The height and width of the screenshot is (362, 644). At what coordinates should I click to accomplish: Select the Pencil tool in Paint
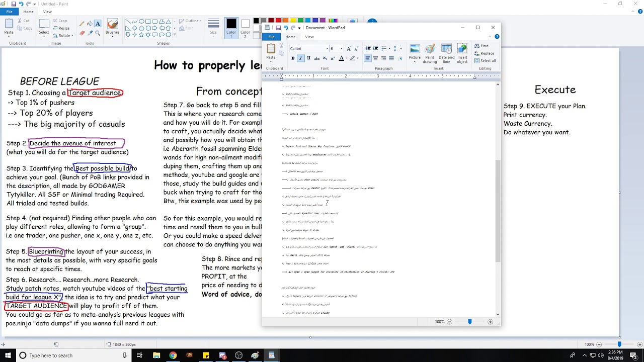coord(82,24)
